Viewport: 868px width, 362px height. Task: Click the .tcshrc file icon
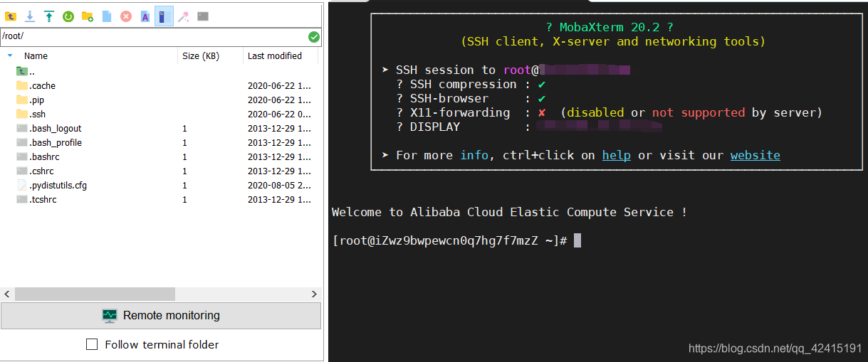pyautogui.click(x=21, y=199)
